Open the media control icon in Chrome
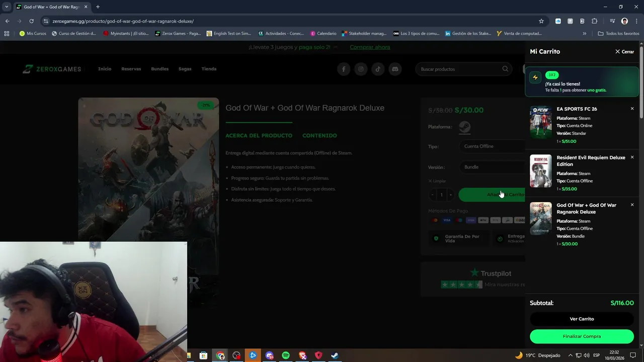Image resolution: width=644 pixels, height=362 pixels. coord(612,21)
